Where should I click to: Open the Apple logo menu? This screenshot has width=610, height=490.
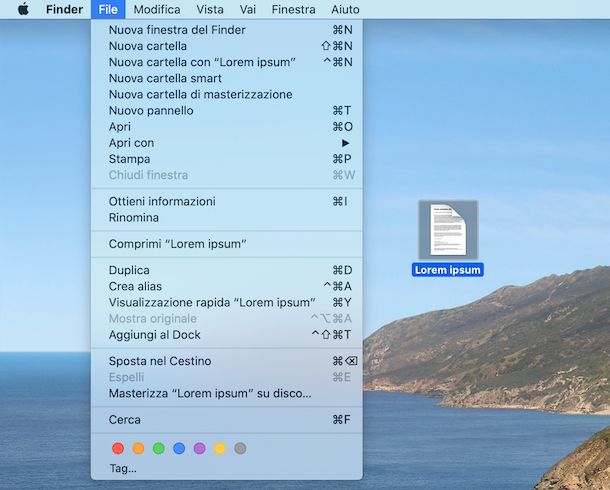pyautogui.click(x=23, y=9)
